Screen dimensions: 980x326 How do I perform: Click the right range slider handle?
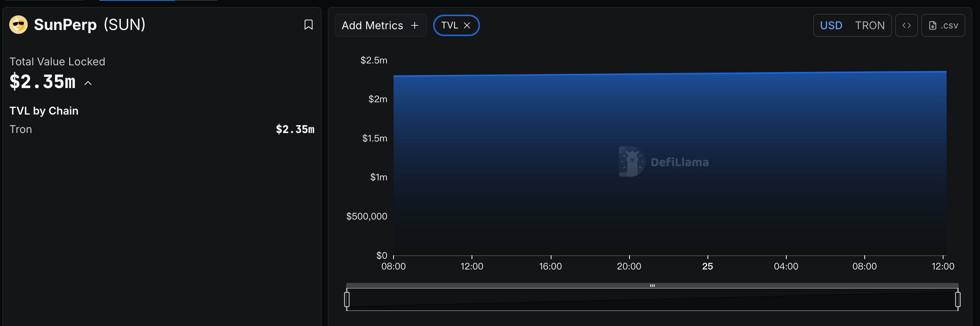click(x=958, y=299)
